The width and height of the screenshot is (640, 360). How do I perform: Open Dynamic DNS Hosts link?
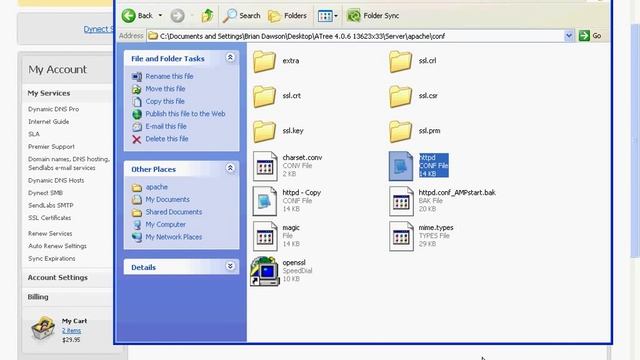click(x=56, y=180)
